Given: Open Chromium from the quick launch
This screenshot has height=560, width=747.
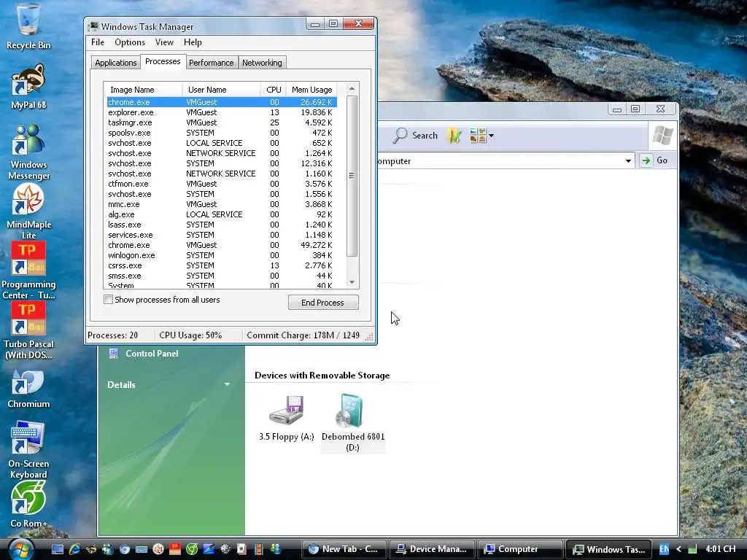Looking at the screenshot, I should (x=125, y=550).
